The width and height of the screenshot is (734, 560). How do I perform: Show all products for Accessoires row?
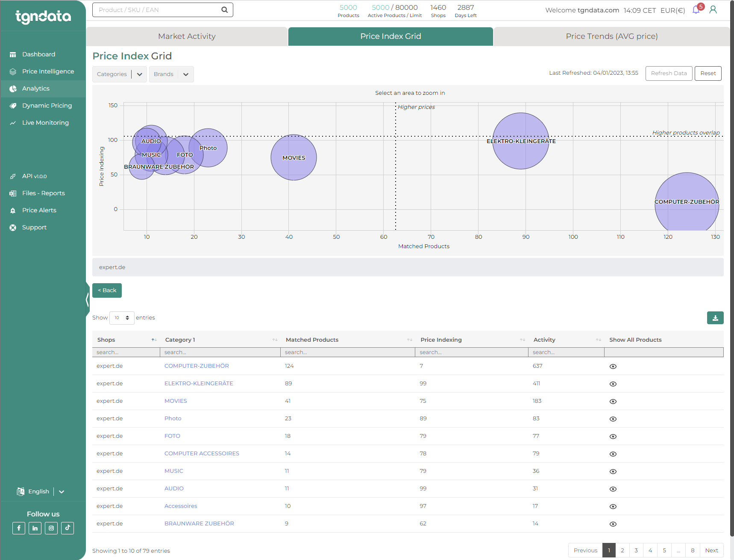pos(613,507)
